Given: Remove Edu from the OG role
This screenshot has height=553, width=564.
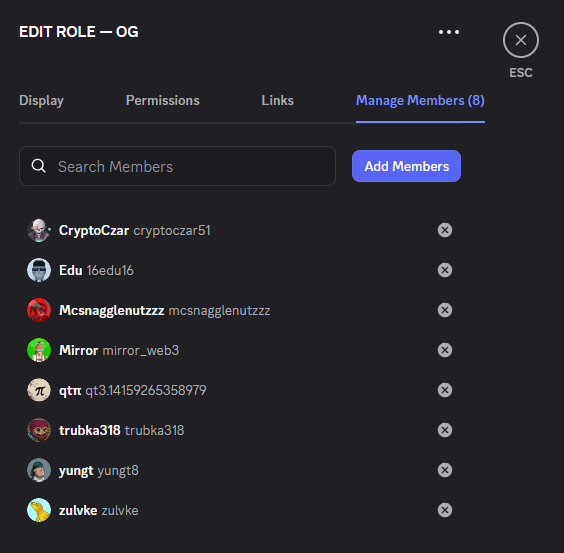Looking at the screenshot, I should [445, 270].
